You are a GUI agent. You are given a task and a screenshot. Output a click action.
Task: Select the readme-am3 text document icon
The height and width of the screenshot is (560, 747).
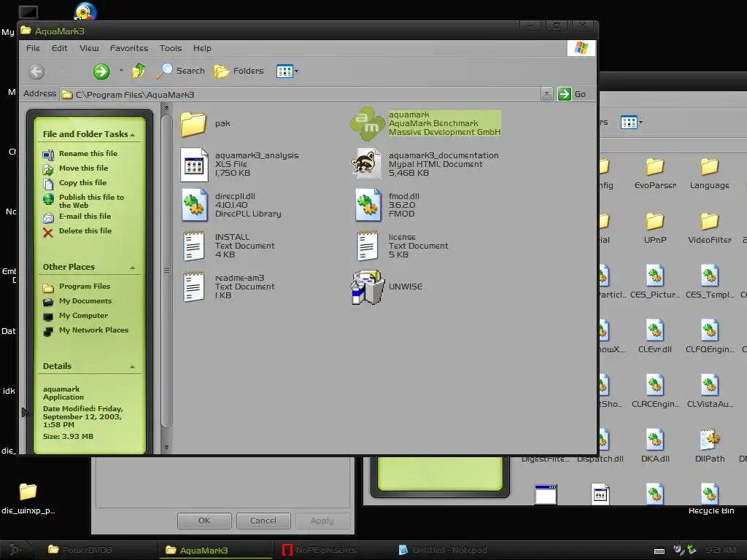[x=193, y=287]
